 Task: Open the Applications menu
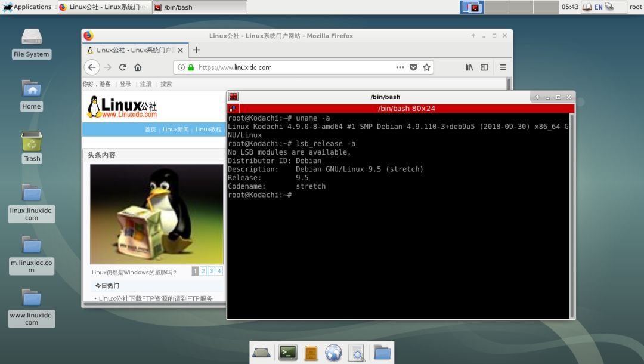27,7
